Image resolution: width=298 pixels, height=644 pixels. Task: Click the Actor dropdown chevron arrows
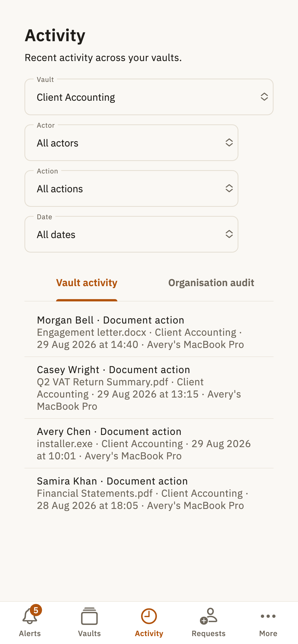[x=229, y=142]
